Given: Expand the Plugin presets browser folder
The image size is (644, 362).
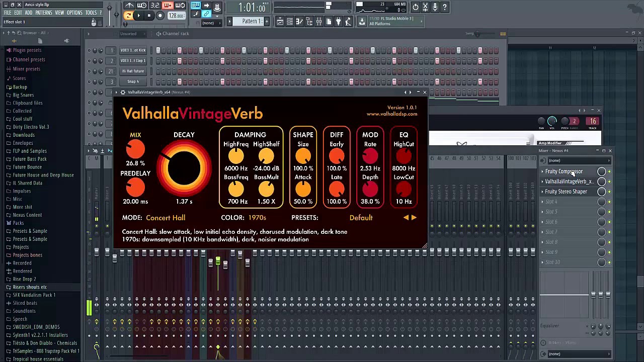Looking at the screenshot, I should pos(27,50).
